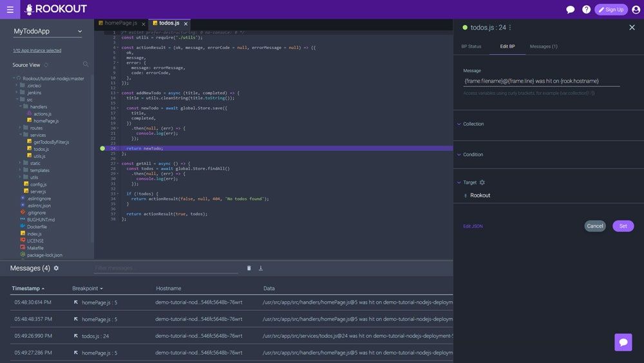644x363 pixels.
Task: Open the Edit JSON link
Action: pyautogui.click(x=473, y=226)
